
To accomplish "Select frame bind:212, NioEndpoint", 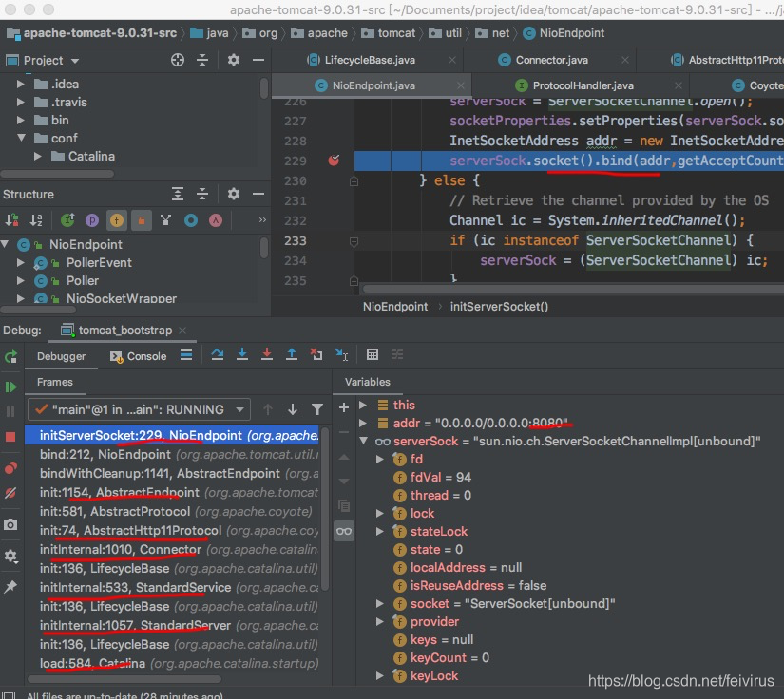I will (x=173, y=454).
